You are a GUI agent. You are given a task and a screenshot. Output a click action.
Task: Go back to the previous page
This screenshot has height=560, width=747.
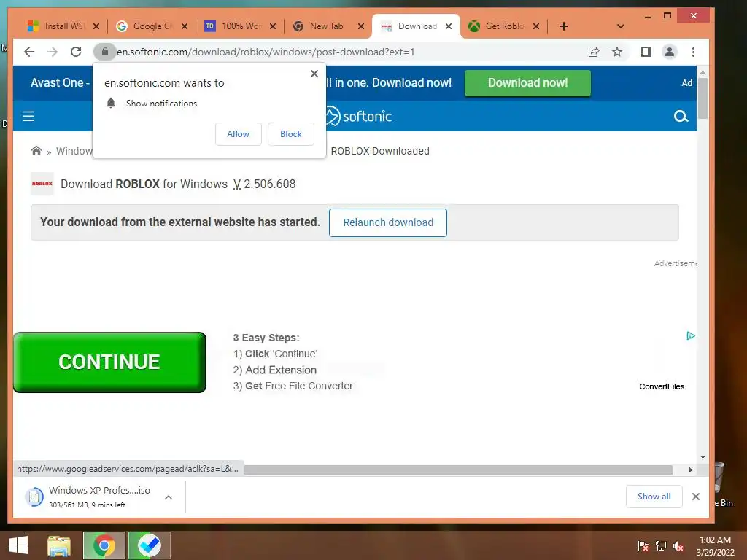(29, 52)
